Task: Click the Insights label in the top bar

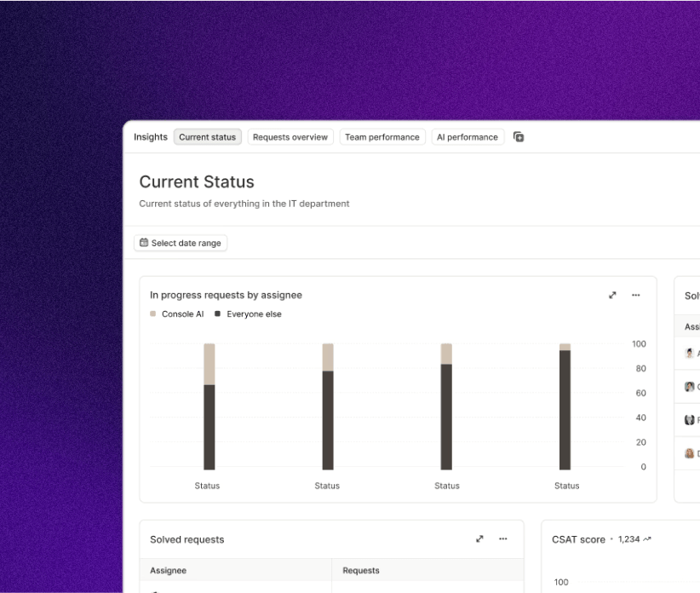Action: [151, 137]
